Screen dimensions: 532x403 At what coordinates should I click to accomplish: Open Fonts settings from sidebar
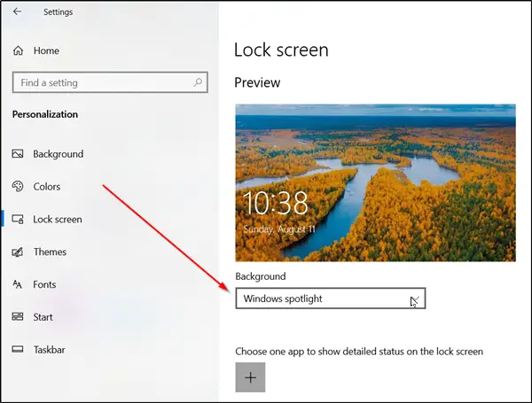(x=44, y=284)
